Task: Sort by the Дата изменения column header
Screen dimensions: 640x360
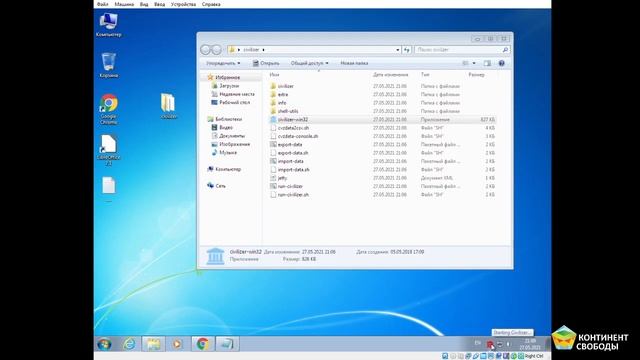Action: [x=390, y=75]
